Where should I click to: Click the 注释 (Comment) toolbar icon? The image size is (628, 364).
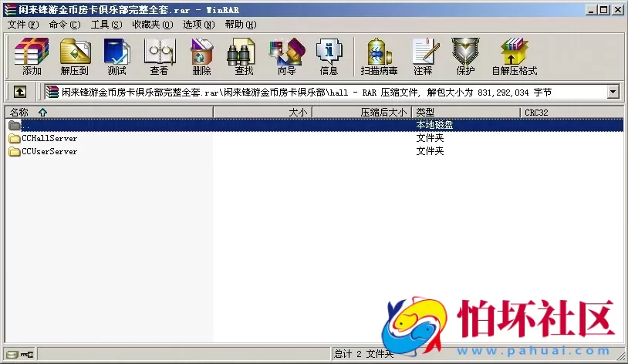coord(424,56)
